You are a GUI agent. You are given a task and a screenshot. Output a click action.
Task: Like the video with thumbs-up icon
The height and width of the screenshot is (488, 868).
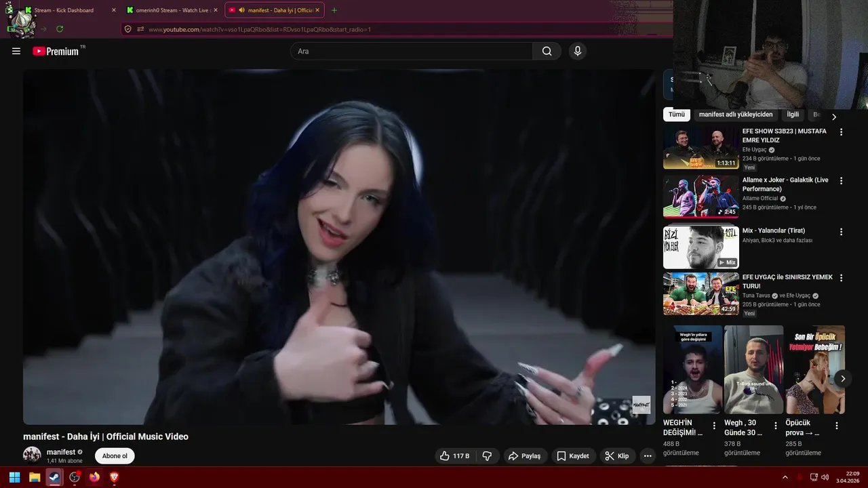point(455,456)
